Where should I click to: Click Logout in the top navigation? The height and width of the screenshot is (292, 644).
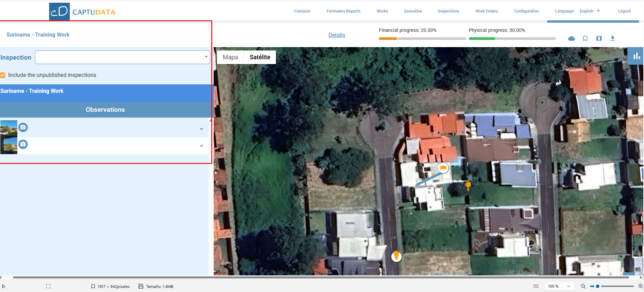624,11
